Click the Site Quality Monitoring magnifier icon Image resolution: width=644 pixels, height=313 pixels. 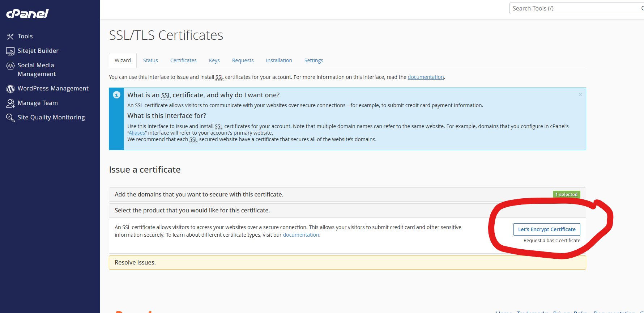10,118
